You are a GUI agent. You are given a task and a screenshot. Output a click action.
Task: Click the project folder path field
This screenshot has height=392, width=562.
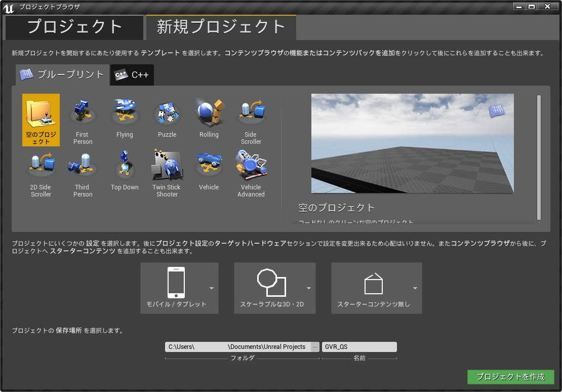coord(238,347)
